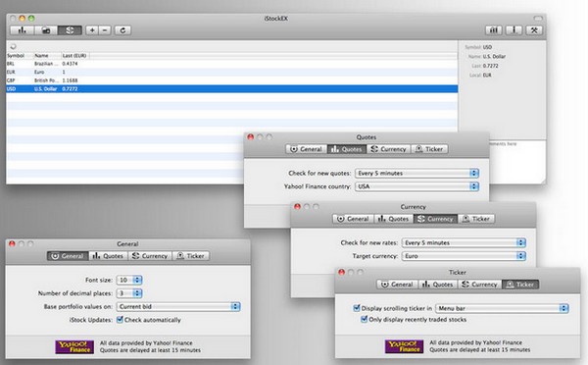The height and width of the screenshot is (365, 588).
Task: Select Quotes tab in the Ticker window
Action: (438, 285)
